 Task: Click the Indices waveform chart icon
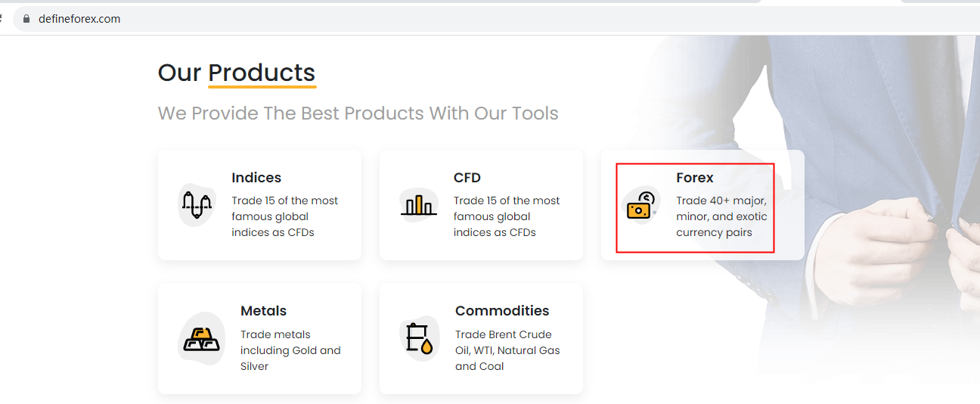coord(197,204)
